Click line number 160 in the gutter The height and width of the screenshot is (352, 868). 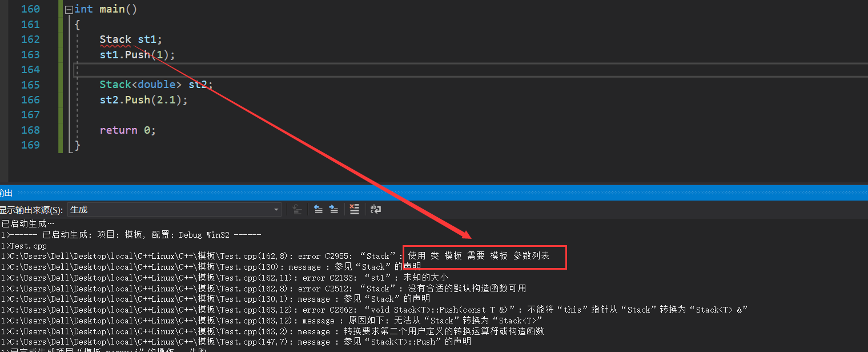point(30,9)
